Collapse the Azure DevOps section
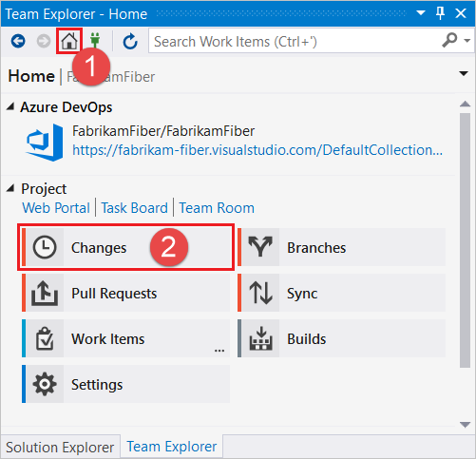Screen dimensions: 476x459 10,106
